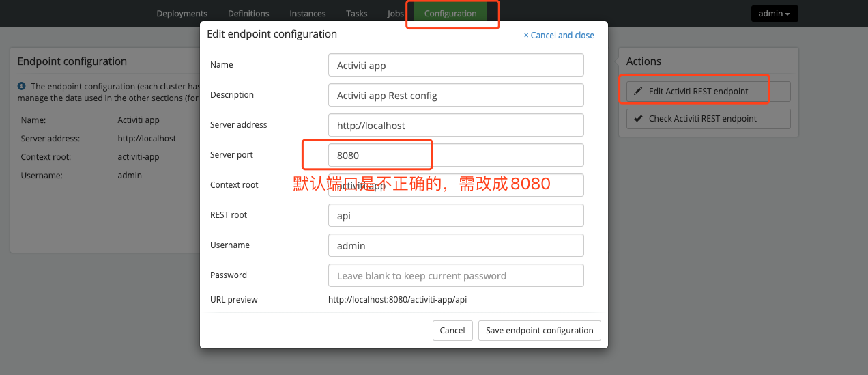Click Edit Activiti REST endpoint button

(x=708, y=92)
